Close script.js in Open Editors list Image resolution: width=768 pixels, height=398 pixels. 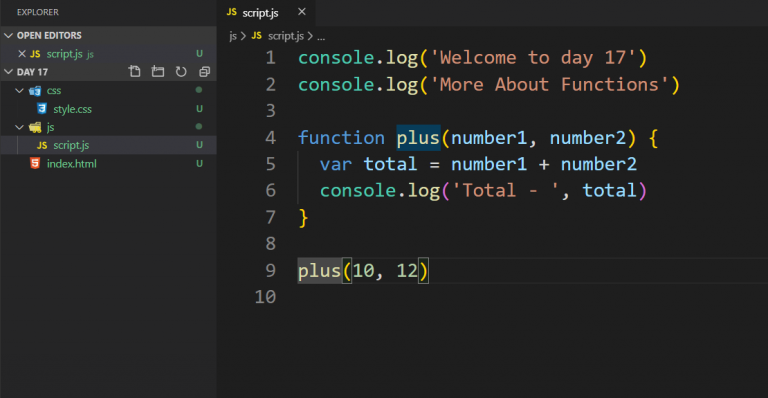click(x=22, y=53)
